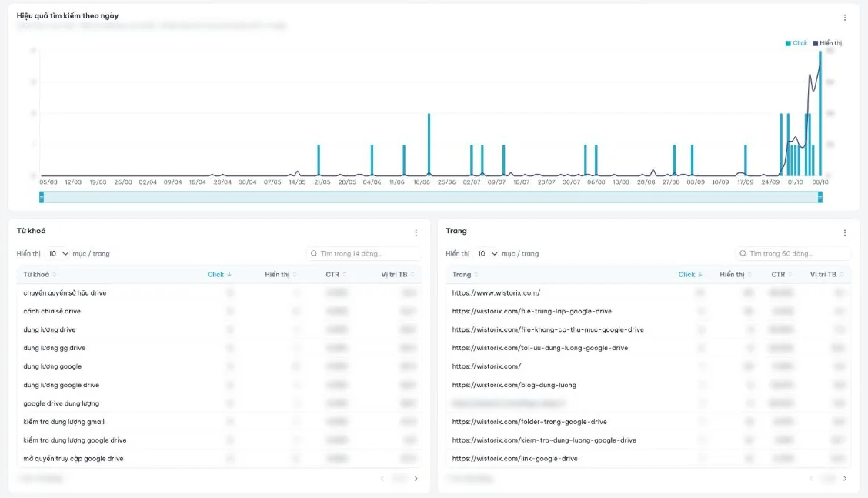868x498 pixels.
Task: Open page blog-dung-luong URL
Action: tap(514, 384)
